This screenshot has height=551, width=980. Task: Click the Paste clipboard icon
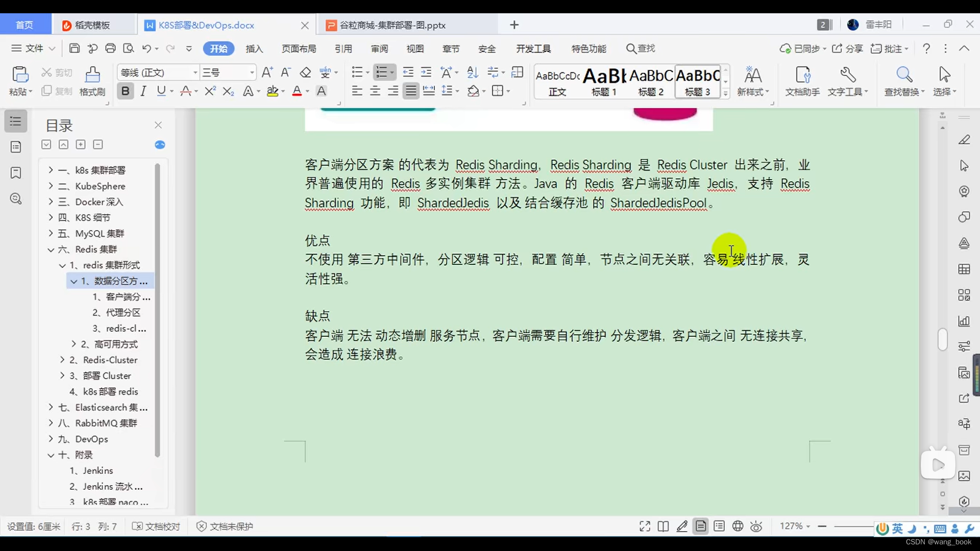[20, 75]
